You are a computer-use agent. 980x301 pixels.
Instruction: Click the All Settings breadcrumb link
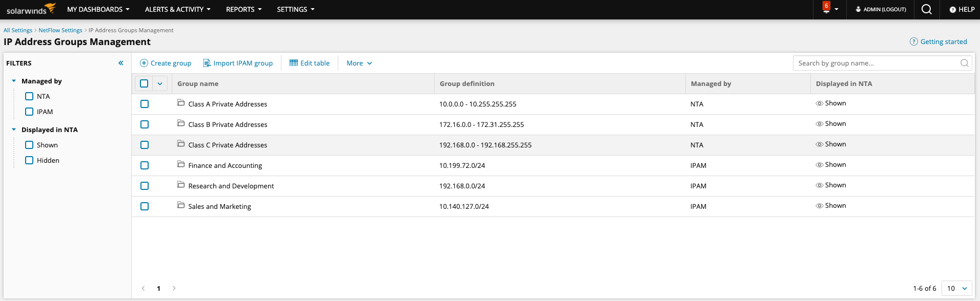click(x=18, y=30)
